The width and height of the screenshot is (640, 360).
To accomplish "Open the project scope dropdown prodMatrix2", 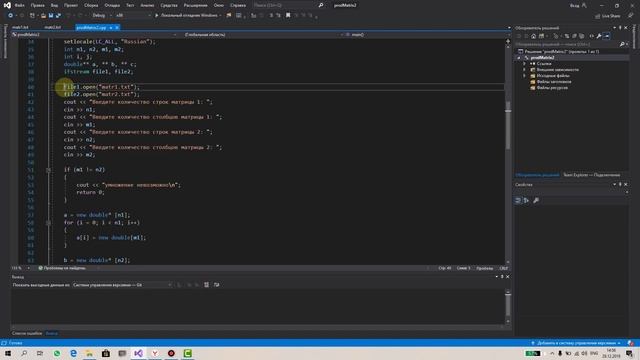I will pos(95,35).
